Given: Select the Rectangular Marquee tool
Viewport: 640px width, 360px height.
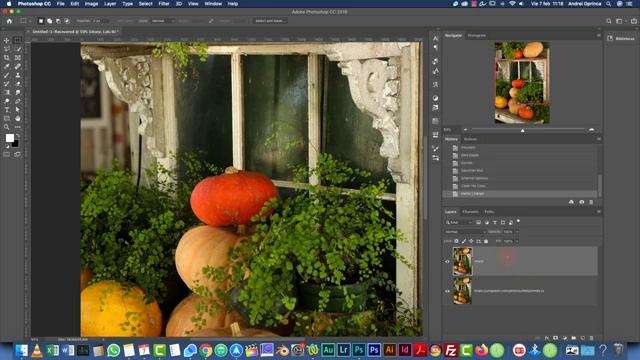Looking at the screenshot, I should pos(18,40).
